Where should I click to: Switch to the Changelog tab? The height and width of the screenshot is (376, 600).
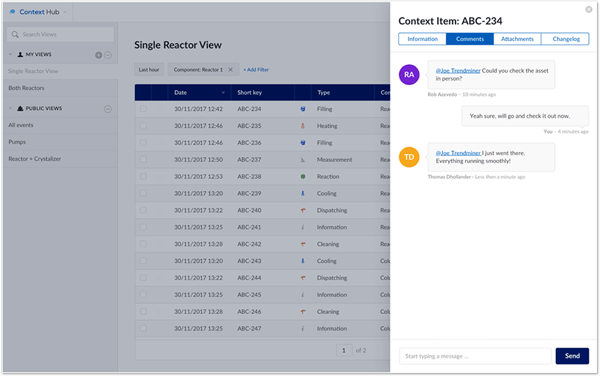566,39
